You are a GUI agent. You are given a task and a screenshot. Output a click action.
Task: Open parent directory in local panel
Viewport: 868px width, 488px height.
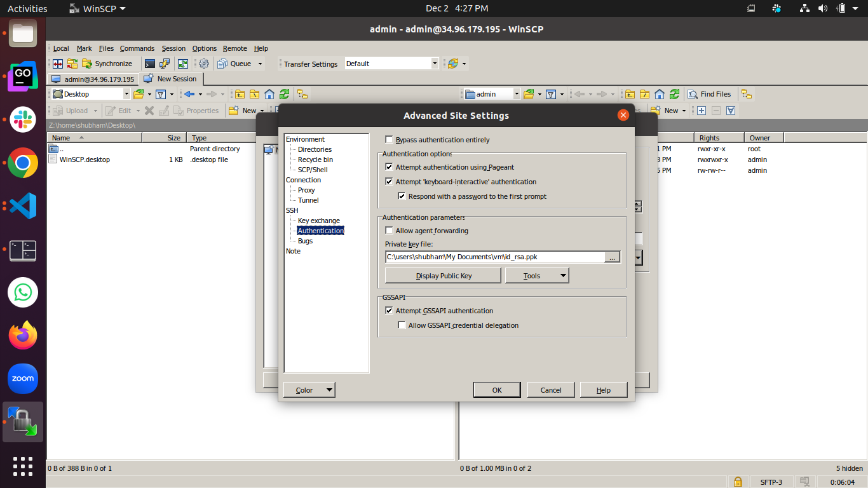point(238,94)
